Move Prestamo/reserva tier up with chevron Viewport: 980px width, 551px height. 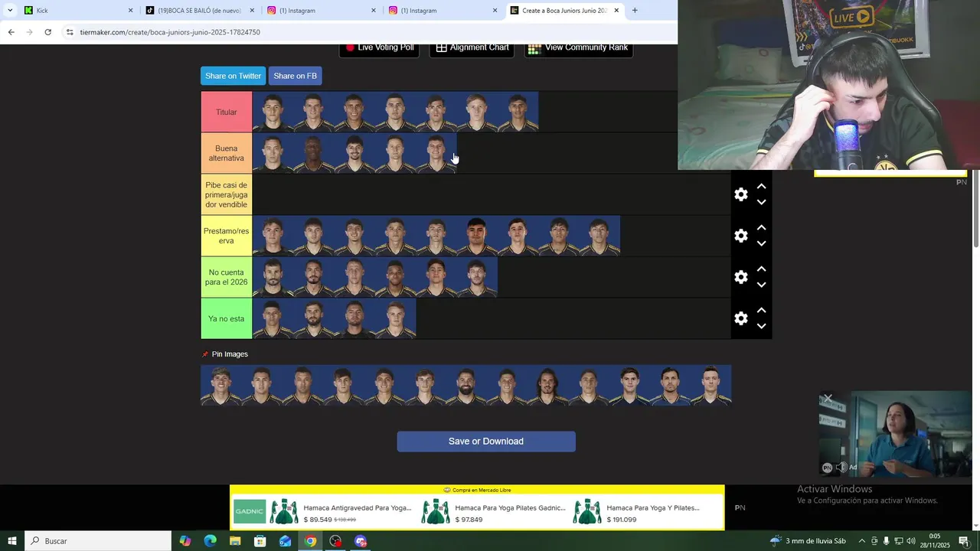pos(761,227)
